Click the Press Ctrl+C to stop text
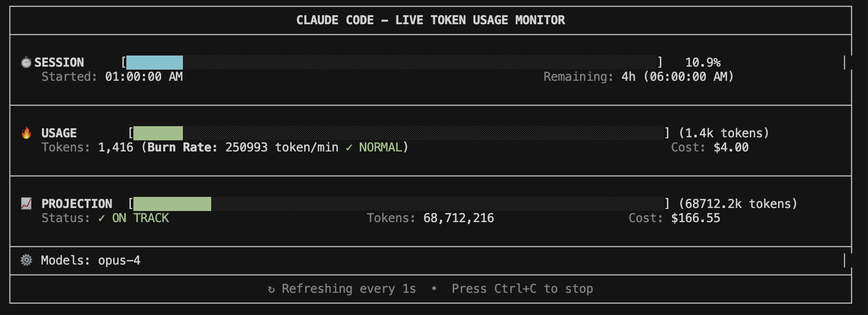The height and width of the screenshot is (315, 868). [x=522, y=289]
